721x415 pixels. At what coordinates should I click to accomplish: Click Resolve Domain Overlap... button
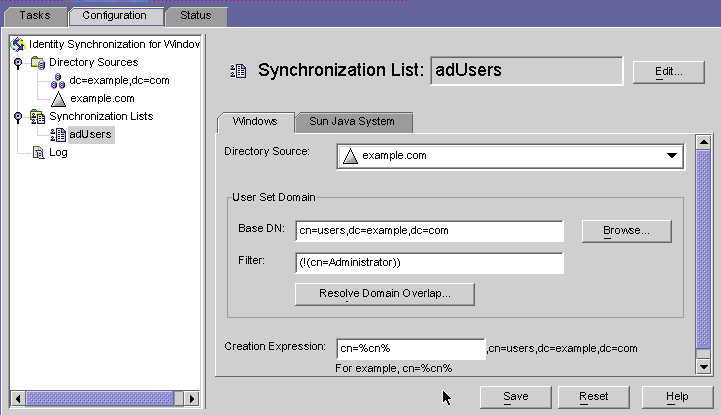(x=385, y=294)
